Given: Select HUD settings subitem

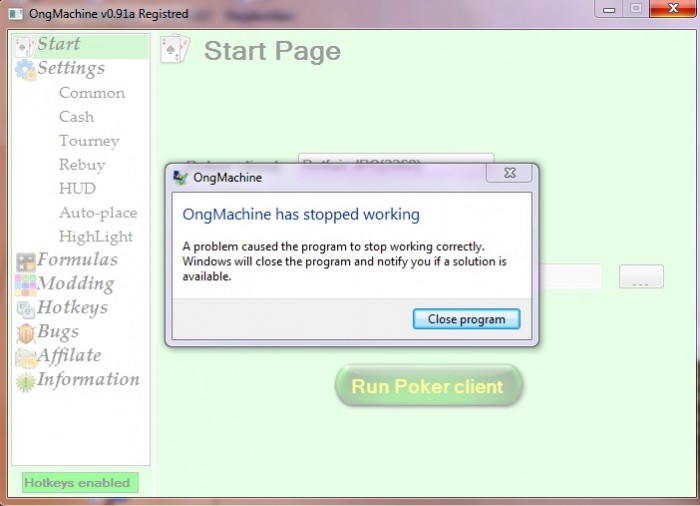Looking at the screenshot, I should (x=77, y=188).
